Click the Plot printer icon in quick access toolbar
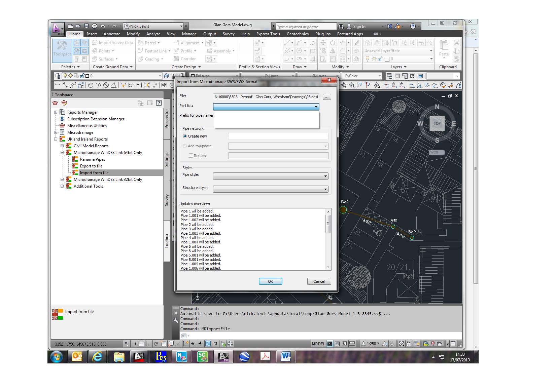The width and height of the screenshot is (555, 392). pyautogui.click(x=95, y=26)
